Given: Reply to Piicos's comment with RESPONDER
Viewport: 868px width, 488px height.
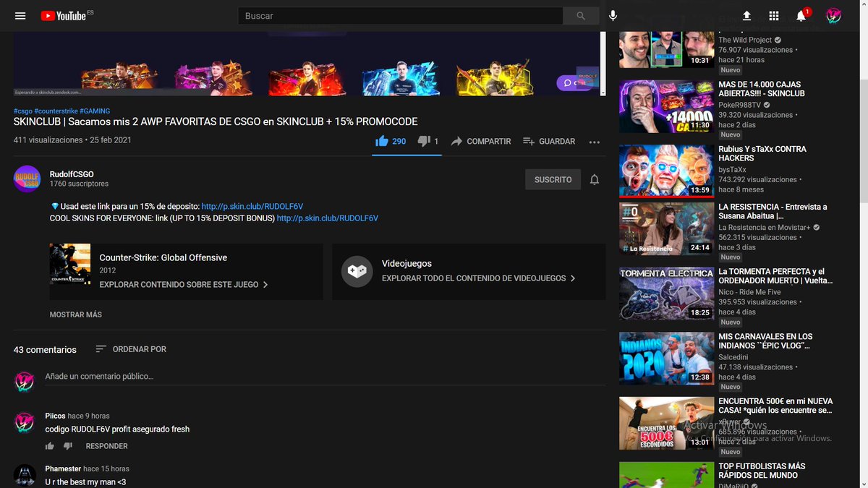Looking at the screenshot, I should [x=106, y=446].
